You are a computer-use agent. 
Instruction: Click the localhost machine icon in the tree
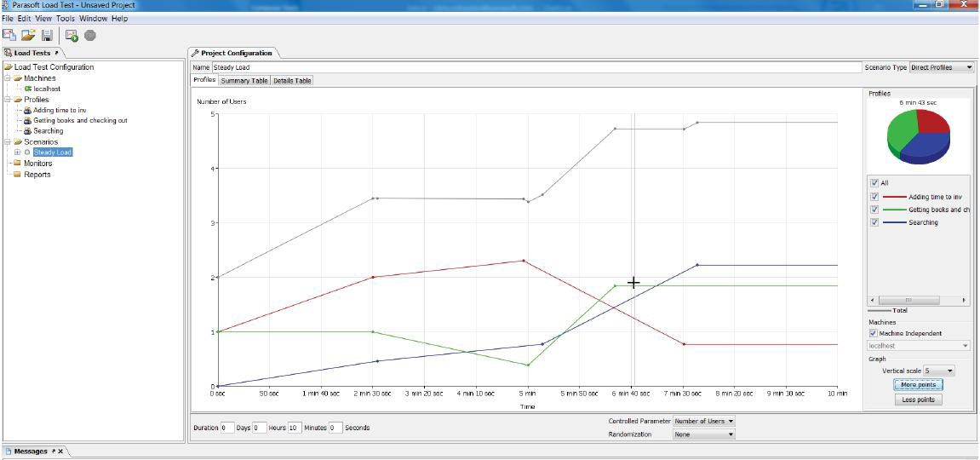[28, 89]
